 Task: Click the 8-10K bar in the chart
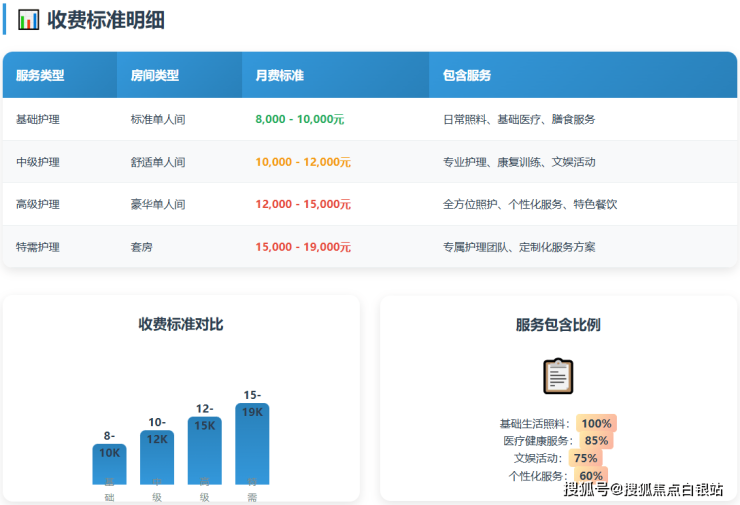109,464
